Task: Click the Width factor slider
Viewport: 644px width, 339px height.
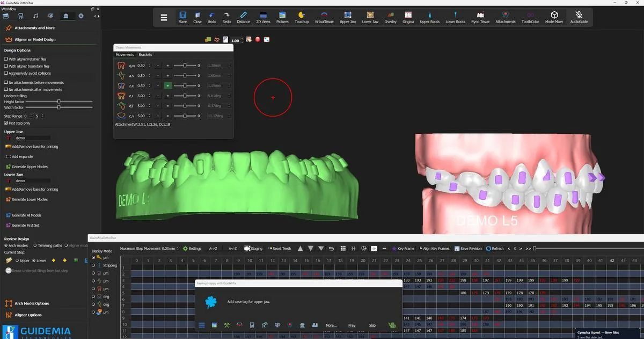Action: (x=58, y=107)
